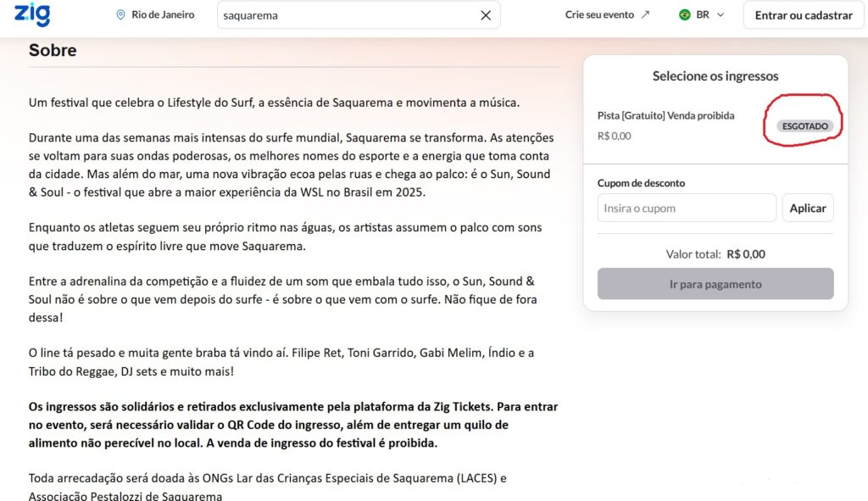The image size is (868, 501).
Task: Click the Valor total amount
Action: point(746,254)
